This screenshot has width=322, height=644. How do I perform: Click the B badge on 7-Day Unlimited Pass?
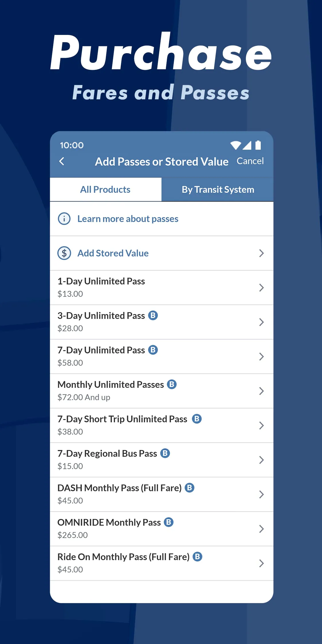[153, 350]
